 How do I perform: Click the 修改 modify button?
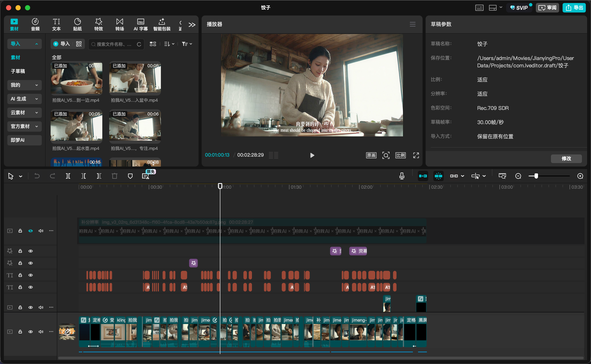(x=566, y=158)
